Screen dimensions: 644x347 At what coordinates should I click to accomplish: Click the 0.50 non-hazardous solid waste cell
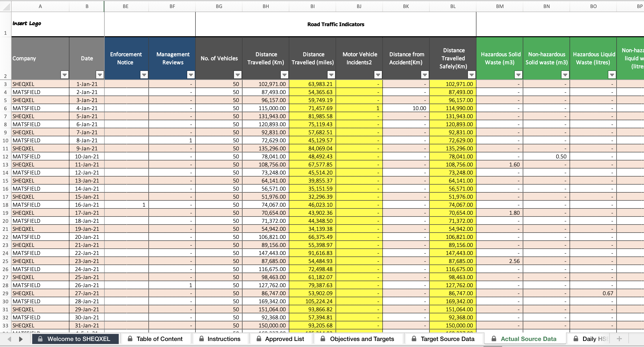[x=547, y=156]
